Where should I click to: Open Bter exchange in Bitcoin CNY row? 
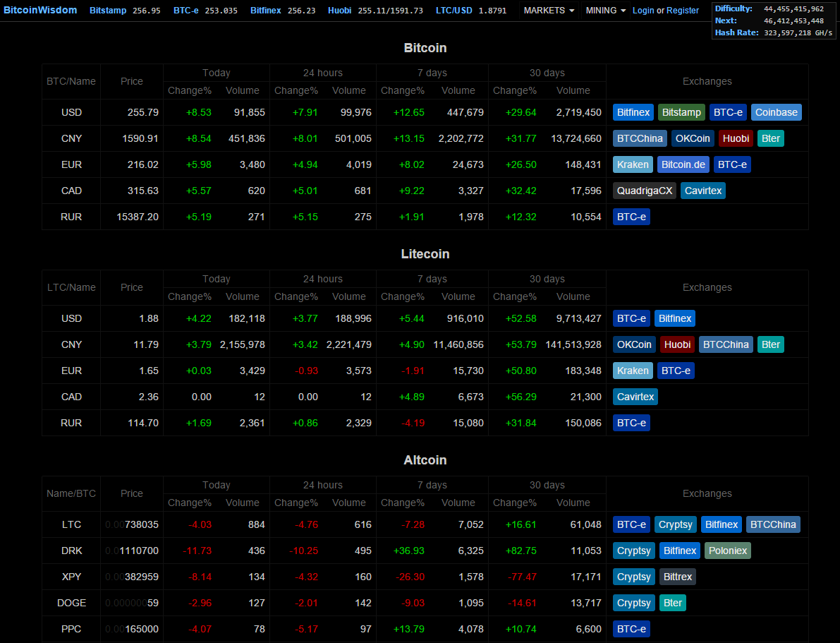coord(771,138)
